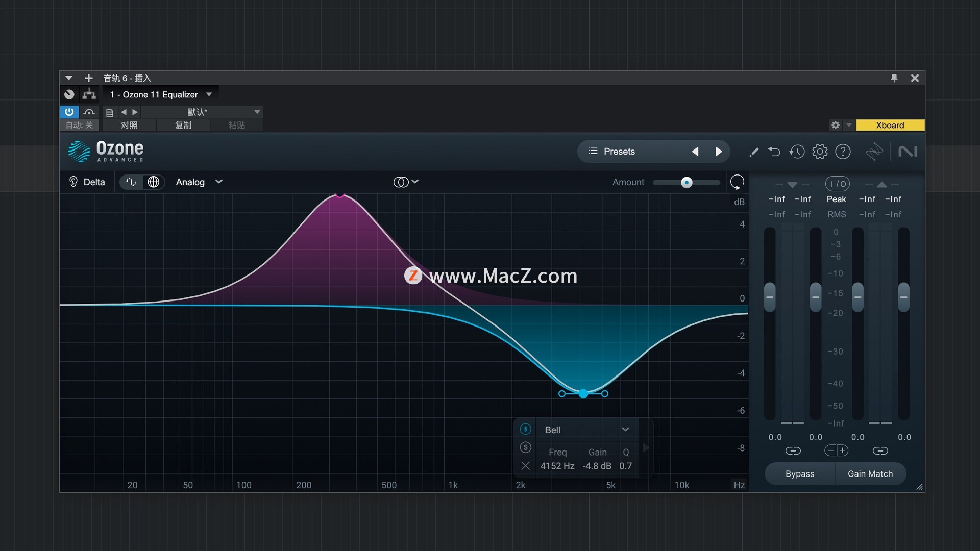Click the plus button between link icons
The image size is (980, 551).
point(843,450)
